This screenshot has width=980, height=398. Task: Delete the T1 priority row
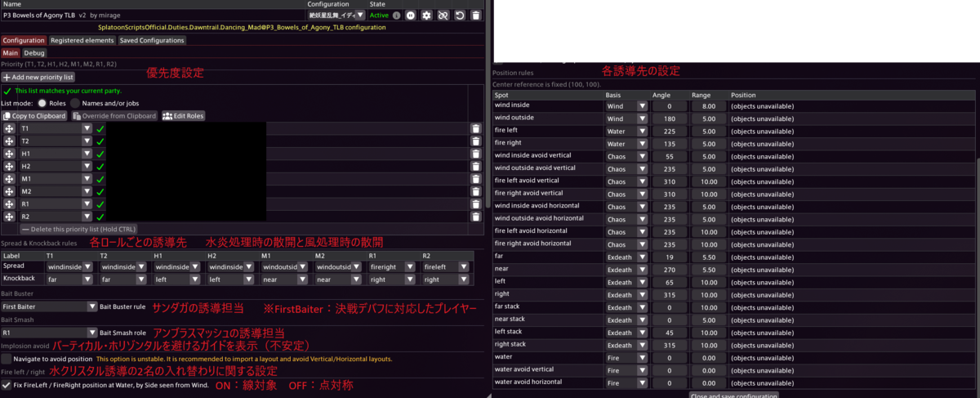click(476, 129)
